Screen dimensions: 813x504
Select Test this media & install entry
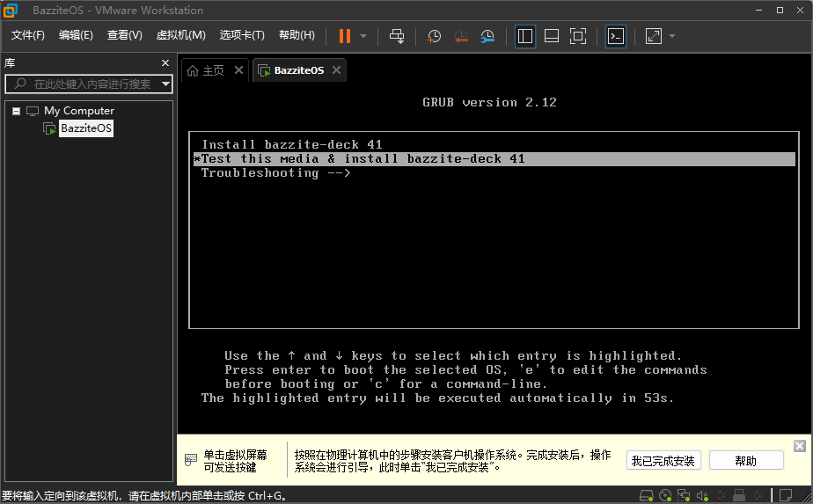[x=494, y=159]
